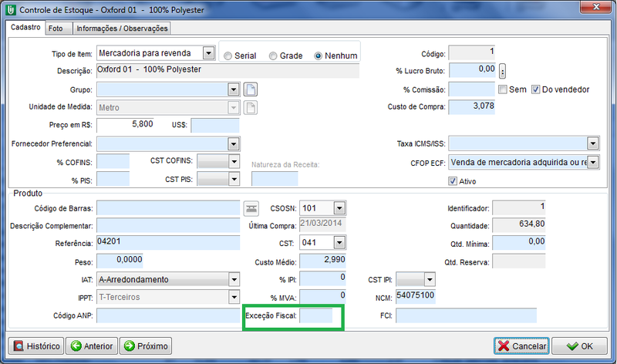The image size is (617, 364).
Task: Open the Histórico book button
Action: (x=35, y=346)
